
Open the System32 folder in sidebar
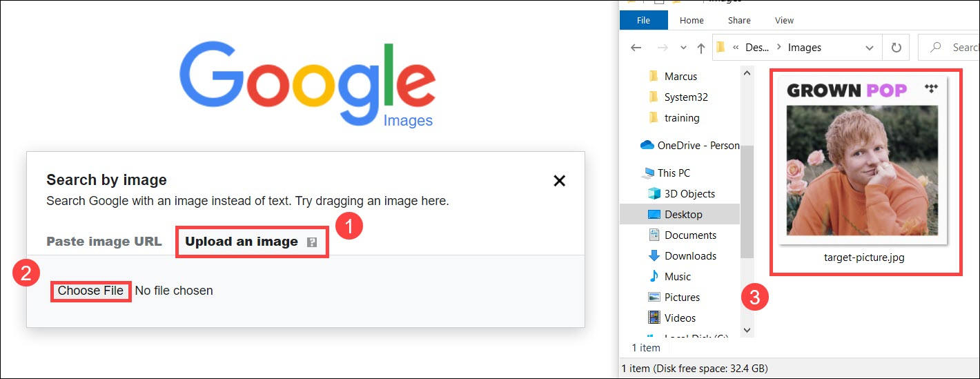pyautogui.click(x=686, y=97)
